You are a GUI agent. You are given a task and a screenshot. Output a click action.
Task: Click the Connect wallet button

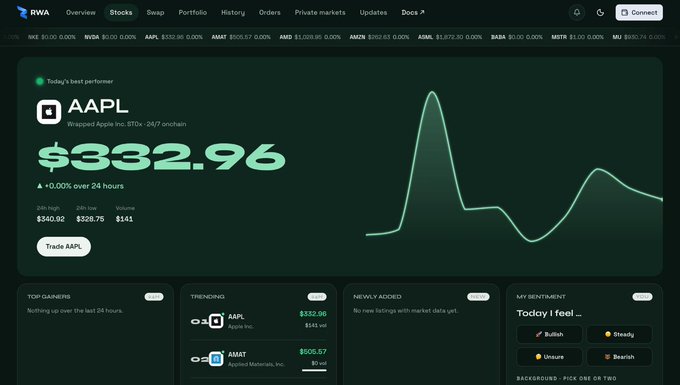click(639, 13)
